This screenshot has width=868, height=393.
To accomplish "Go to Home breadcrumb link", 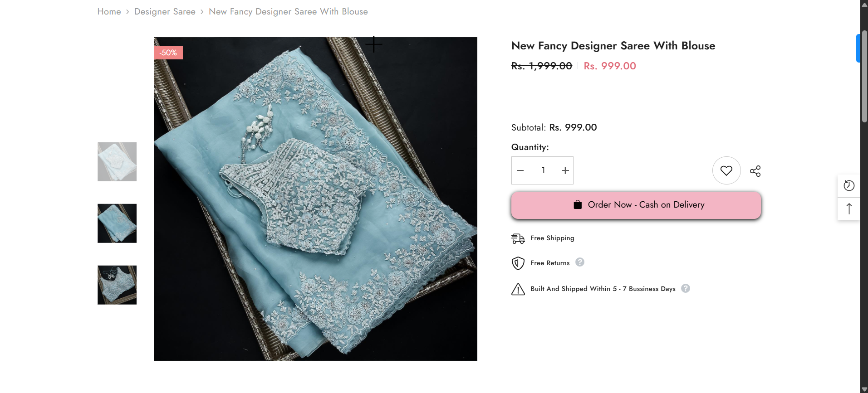I will (x=109, y=12).
